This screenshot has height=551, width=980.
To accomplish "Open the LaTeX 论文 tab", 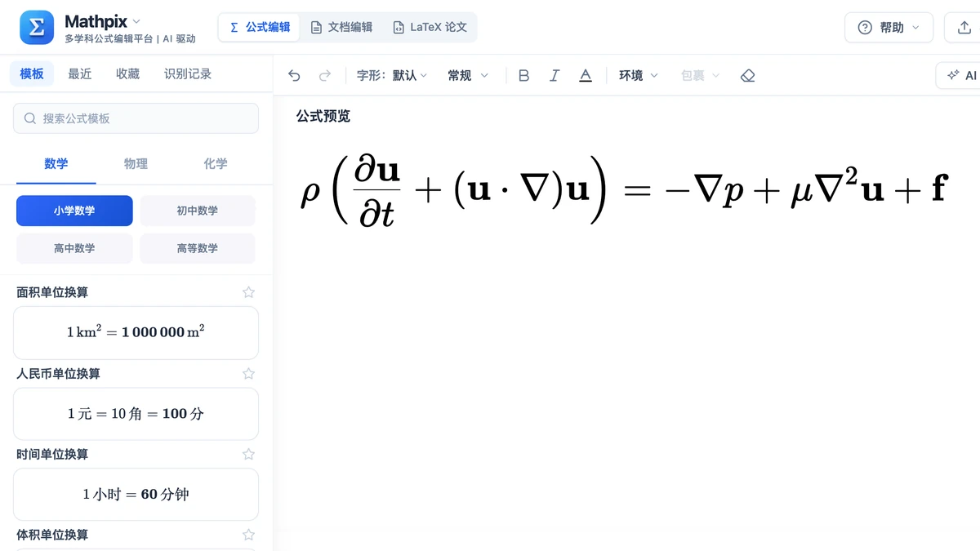I will [x=430, y=27].
